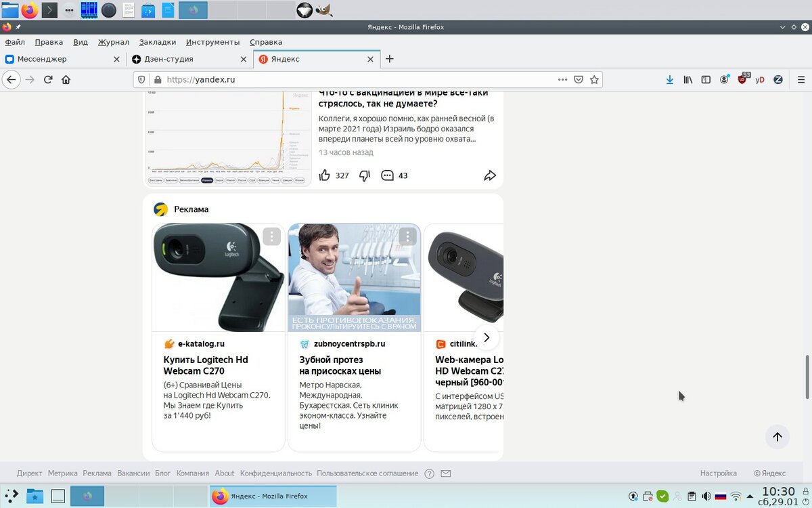Viewport: 812px width, 508px height.
Task: Open volume control in system tray
Action: coord(705,496)
